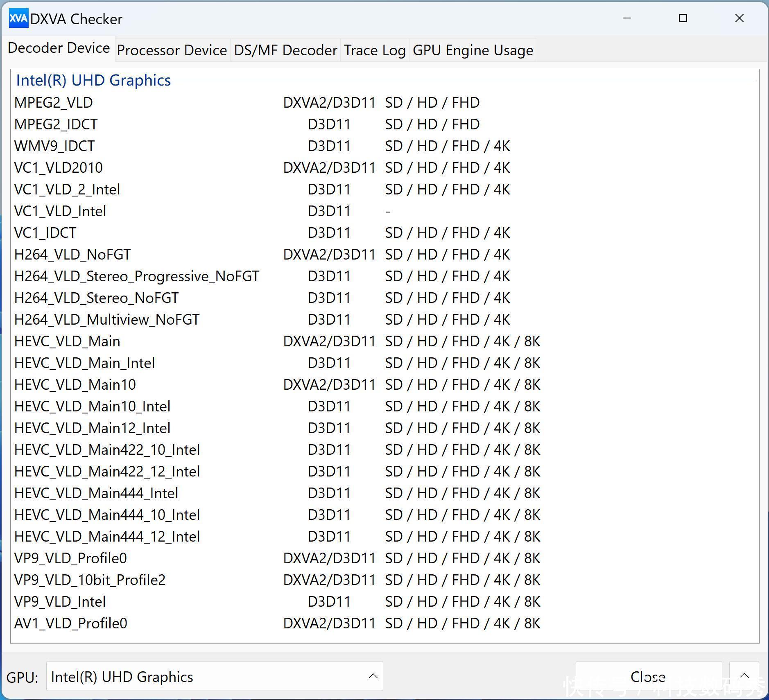Click the Intel(R) UHD Graphics group header
769x700 pixels.
click(x=93, y=81)
